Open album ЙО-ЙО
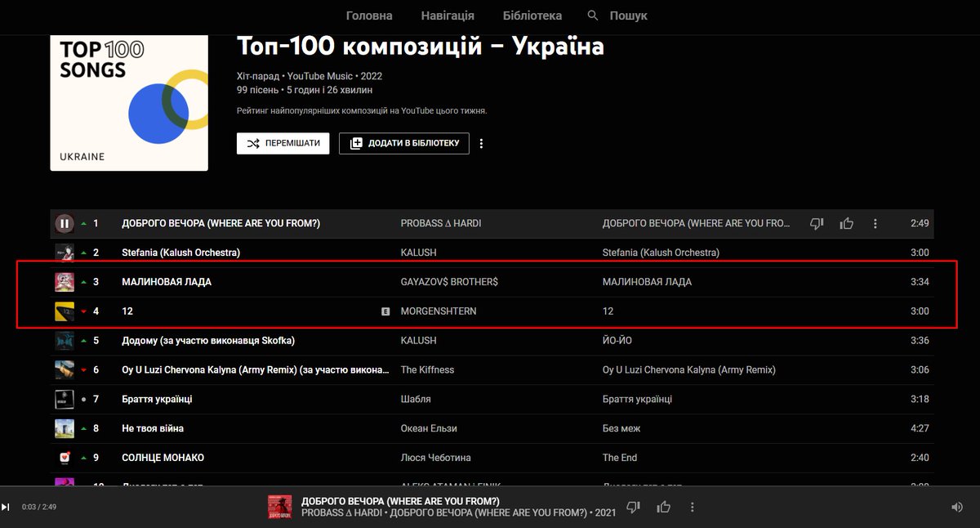Viewport: 980px width, 528px height. 617,340
